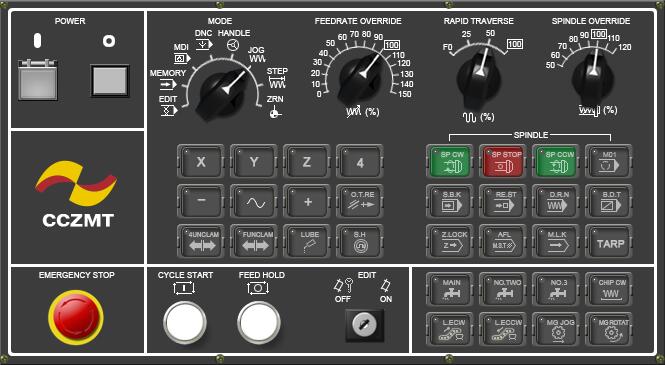Click the CHIP CW conveyor button
The image size is (665, 365).
(x=609, y=289)
